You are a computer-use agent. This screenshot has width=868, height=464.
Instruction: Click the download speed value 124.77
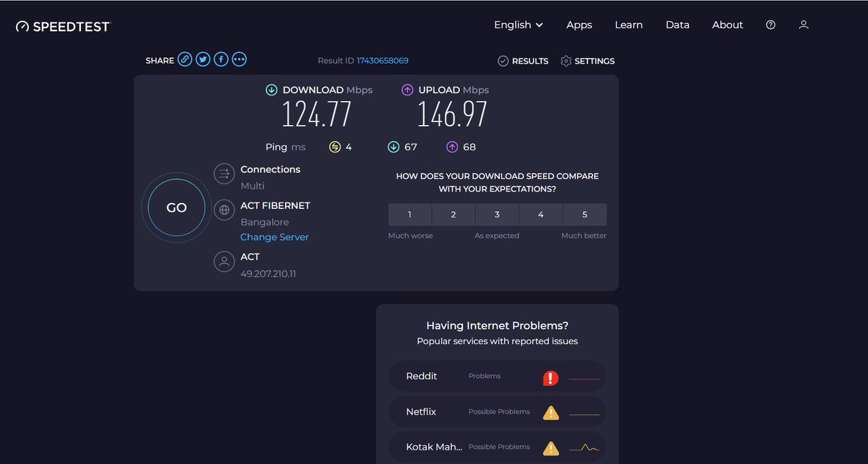(317, 114)
